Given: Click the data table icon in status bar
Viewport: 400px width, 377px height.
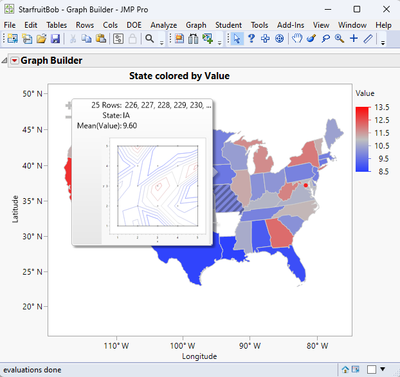Looking at the screenshot, I should pyautogui.click(x=355, y=369).
